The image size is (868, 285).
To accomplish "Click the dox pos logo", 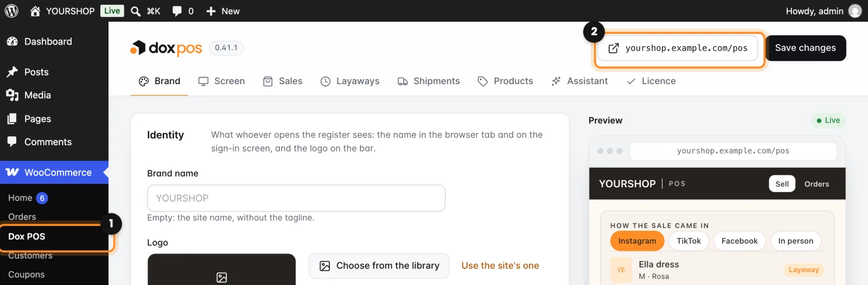I will coord(166,48).
